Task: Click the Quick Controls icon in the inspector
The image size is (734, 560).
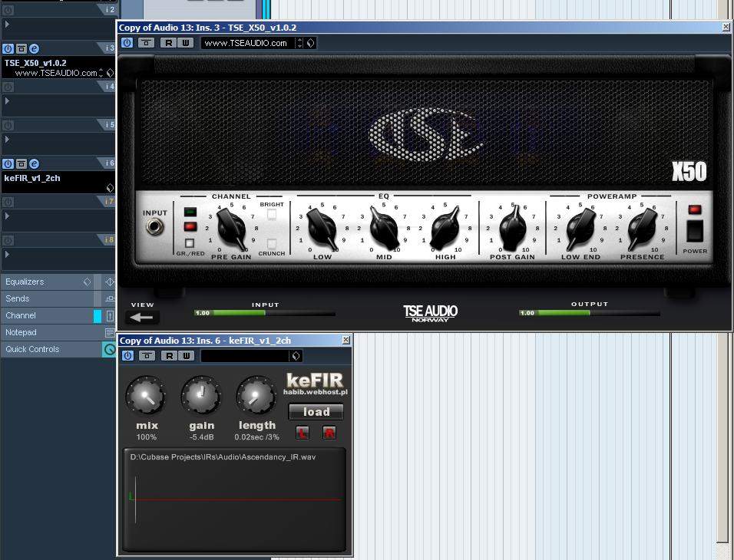Action: point(109,350)
